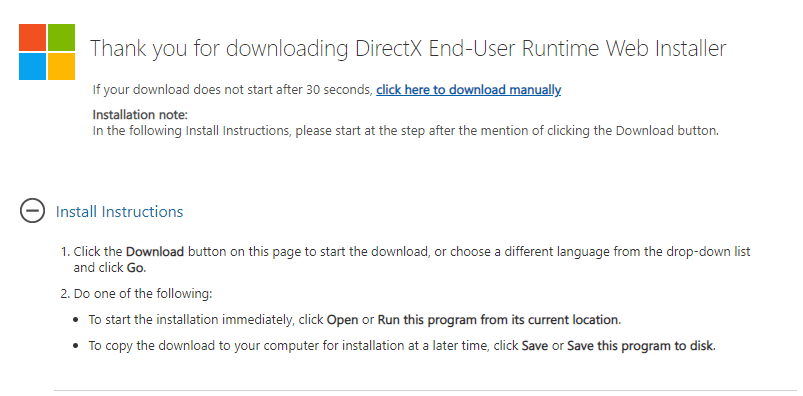Click the blue square of Microsoft logo

(x=32, y=67)
